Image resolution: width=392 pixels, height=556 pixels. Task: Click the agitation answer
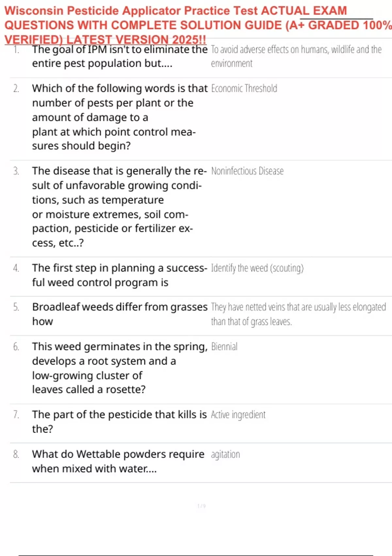225,454
